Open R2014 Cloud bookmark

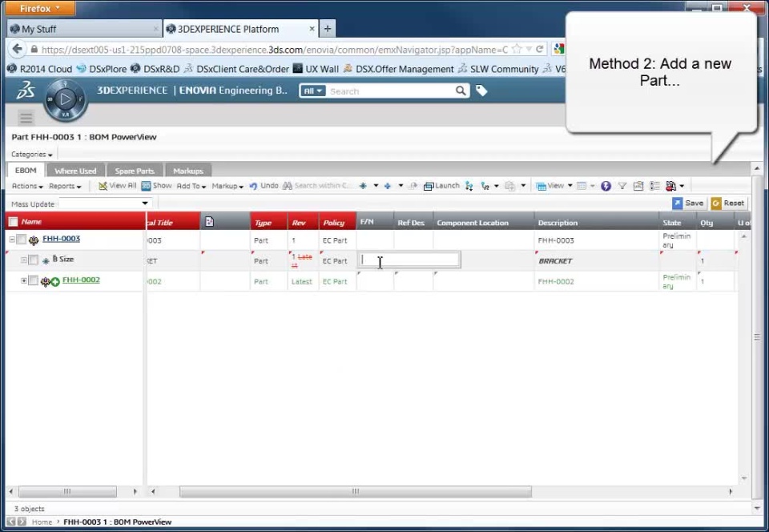(x=40, y=69)
